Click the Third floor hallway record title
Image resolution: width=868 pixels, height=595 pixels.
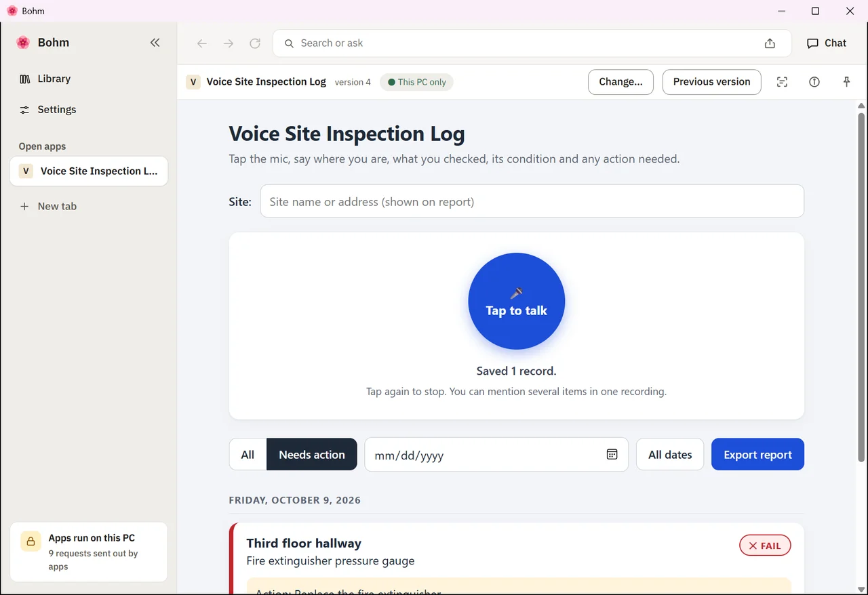coord(304,543)
